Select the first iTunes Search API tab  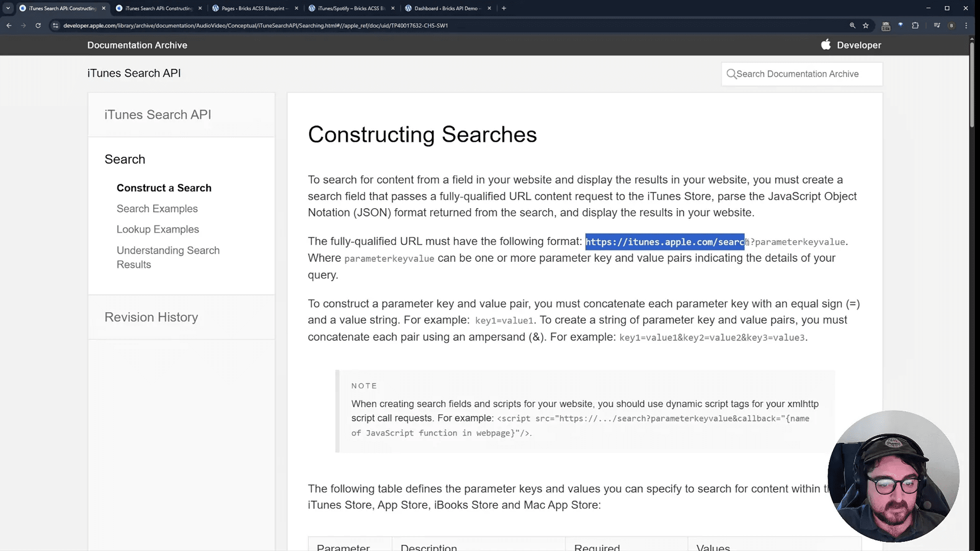[x=62, y=8]
